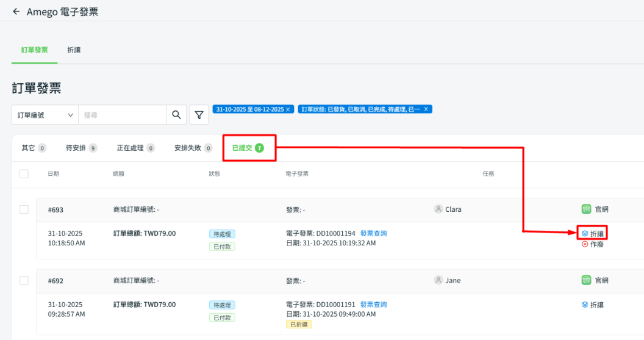The height and width of the screenshot is (340, 644).
Task: Click the back arrow beside Amego 電子發票
Action: tap(16, 12)
